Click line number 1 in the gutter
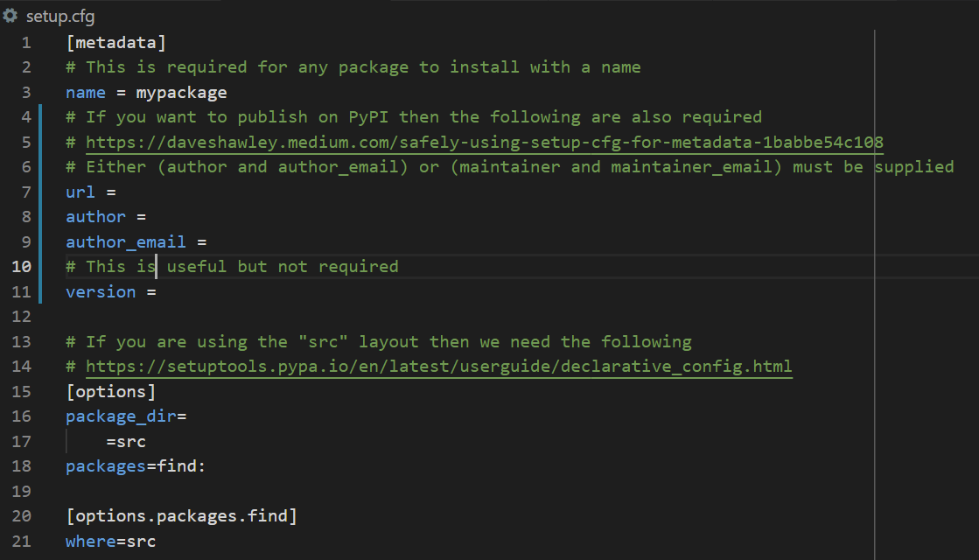The image size is (979, 560). pyautogui.click(x=26, y=43)
